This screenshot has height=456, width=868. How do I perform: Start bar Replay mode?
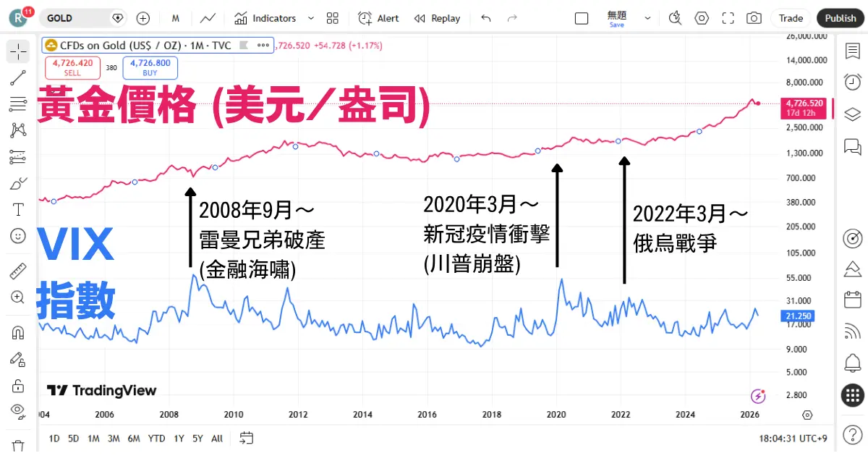(x=438, y=18)
